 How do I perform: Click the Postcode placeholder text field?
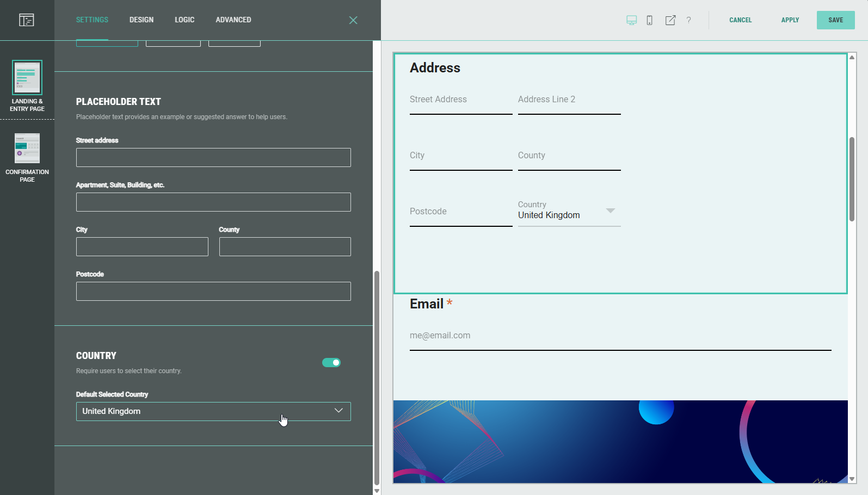click(213, 292)
